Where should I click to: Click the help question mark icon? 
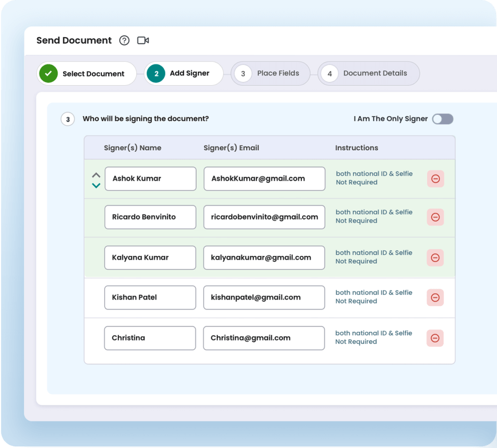coord(124,41)
